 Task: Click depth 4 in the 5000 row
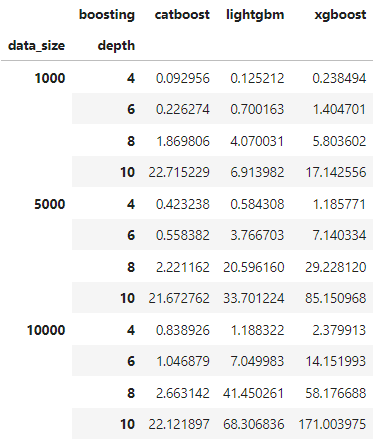point(131,204)
